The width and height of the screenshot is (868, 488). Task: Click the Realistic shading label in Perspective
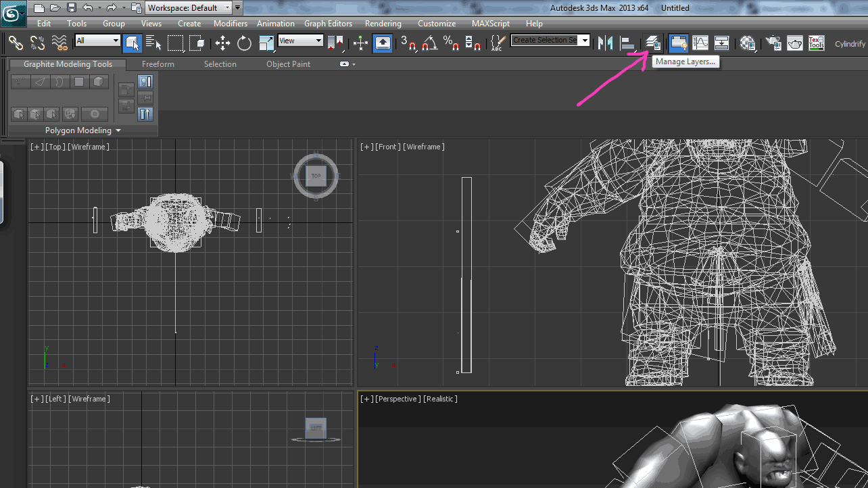[x=441, y=399]
